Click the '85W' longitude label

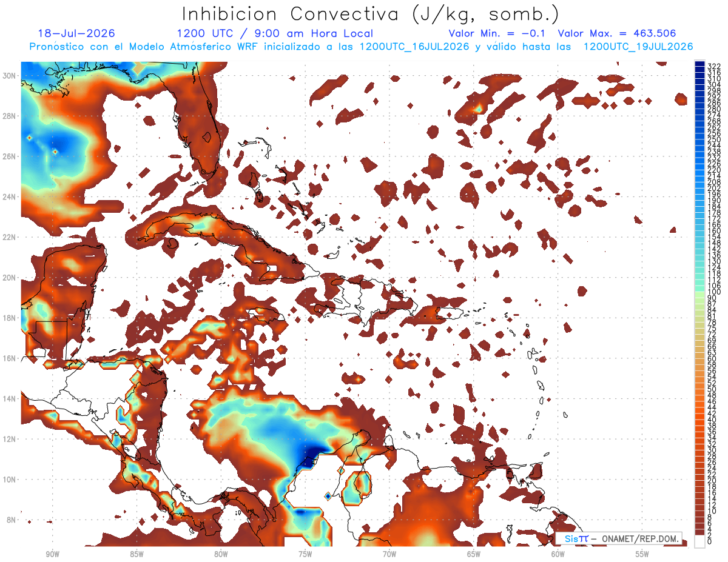(x=136, y=555)
